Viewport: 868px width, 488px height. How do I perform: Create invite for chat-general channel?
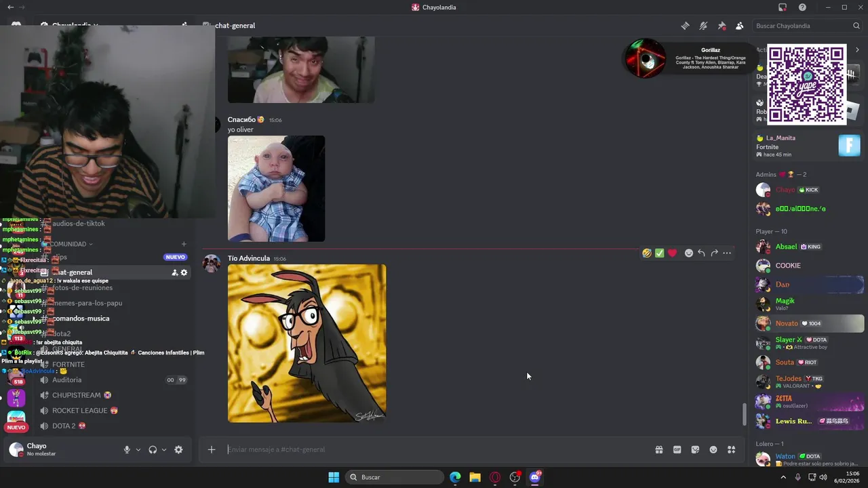coord(174,272)
